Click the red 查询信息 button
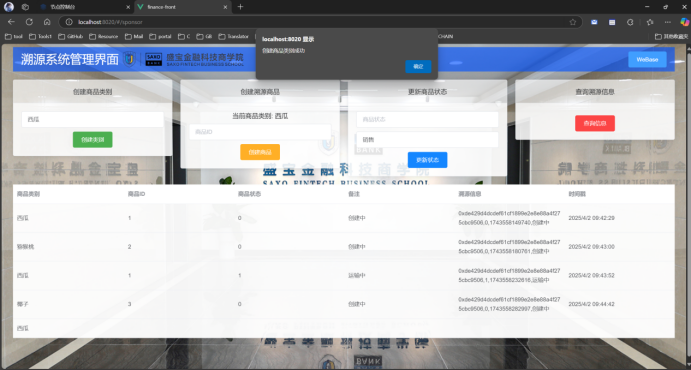Image resolution: width=691 pixels, height=370 pixels. [595, 123]
